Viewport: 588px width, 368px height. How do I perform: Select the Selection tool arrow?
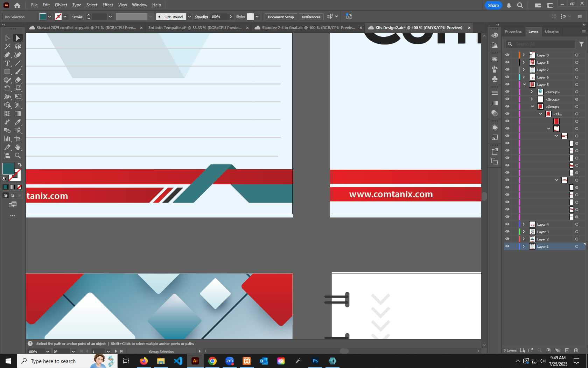click(7, 38)
